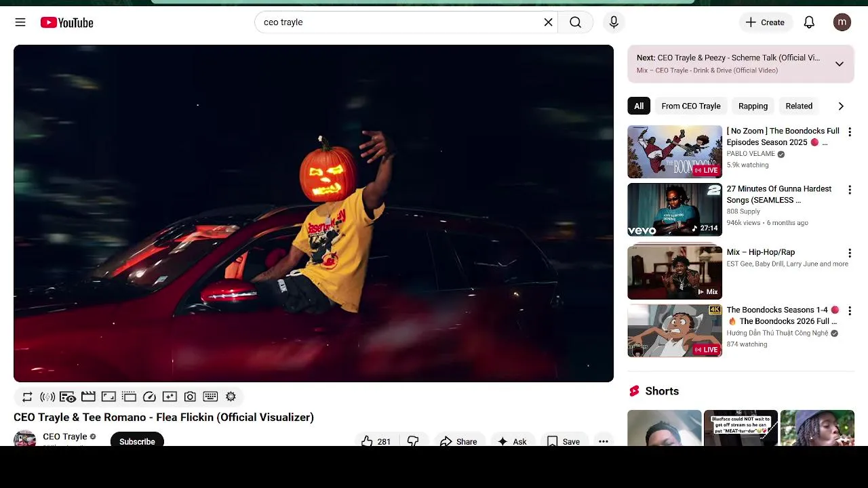The width and height of the screenshot is (868, 488).
Task: Show more chips with right arrow
Action: coord(841,106)
